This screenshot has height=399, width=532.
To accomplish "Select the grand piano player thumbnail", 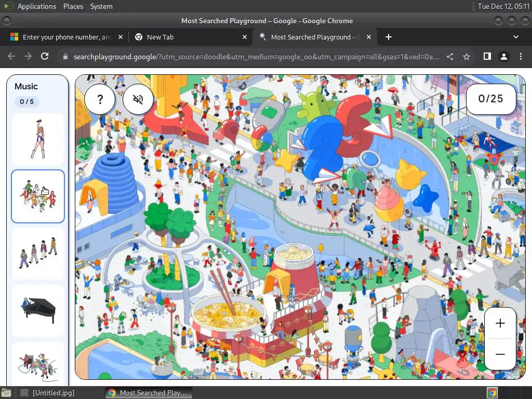I will click(x=37, y=311).
